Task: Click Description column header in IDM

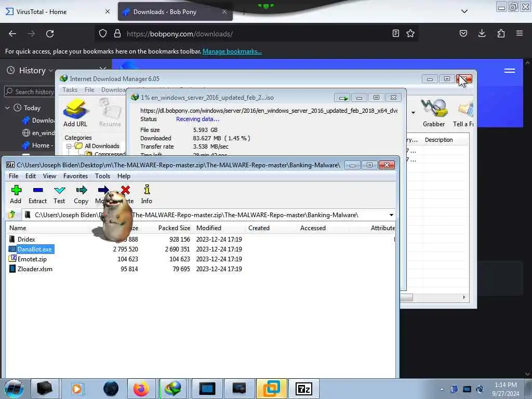Action: (438, 140)
